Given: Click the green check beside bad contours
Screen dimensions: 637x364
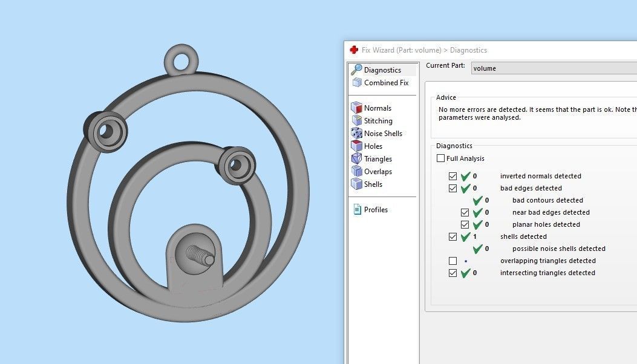Looking at the screenshot, I should pyautogui.click(x=477, y=200).
